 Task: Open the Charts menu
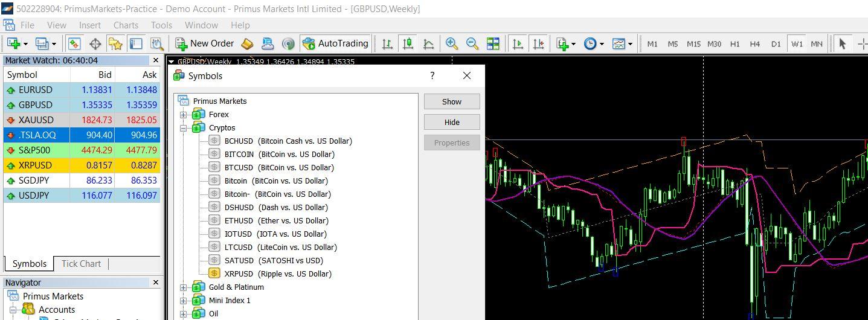126,25
